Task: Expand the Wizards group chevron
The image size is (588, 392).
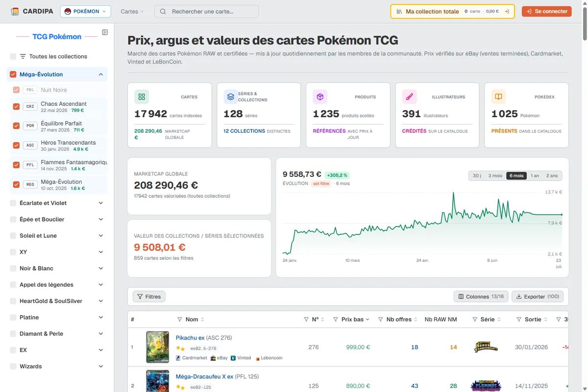Action: pyautogui.click(x=101, y=367)
